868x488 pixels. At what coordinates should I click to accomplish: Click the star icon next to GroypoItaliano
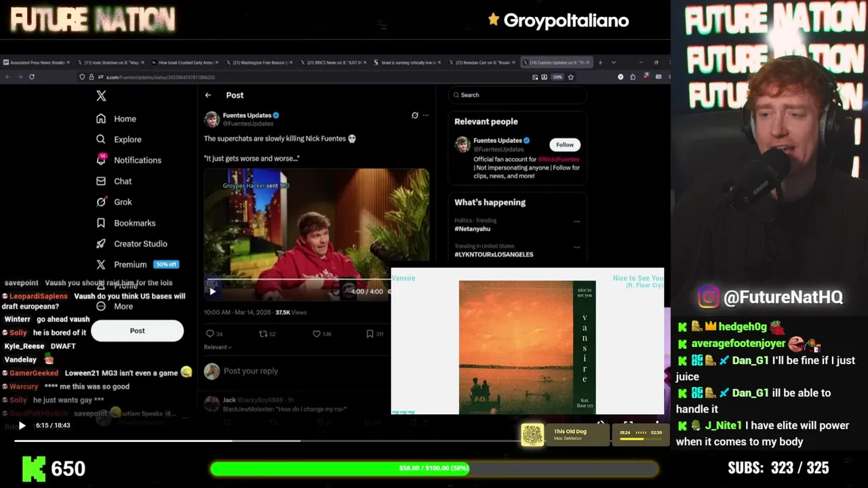tap(494, 20)
